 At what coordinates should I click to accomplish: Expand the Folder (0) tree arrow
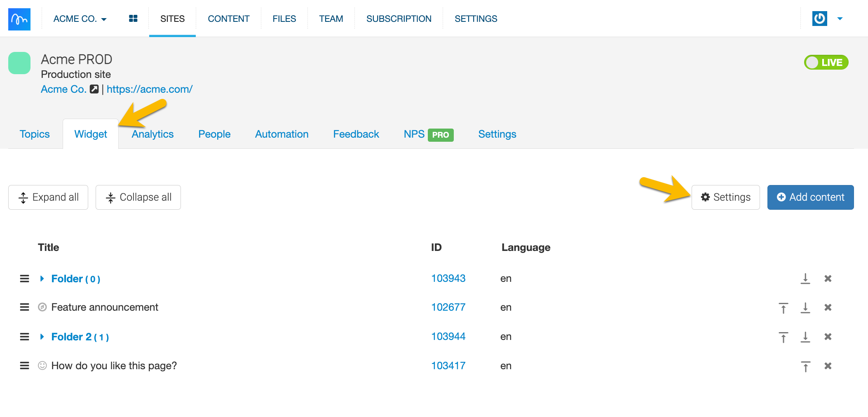[42, 279]
